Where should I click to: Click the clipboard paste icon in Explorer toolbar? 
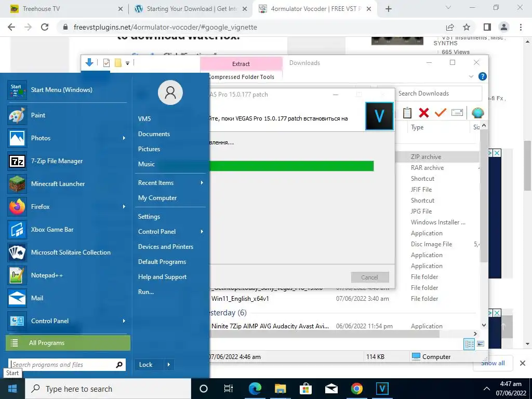[407, 113]
